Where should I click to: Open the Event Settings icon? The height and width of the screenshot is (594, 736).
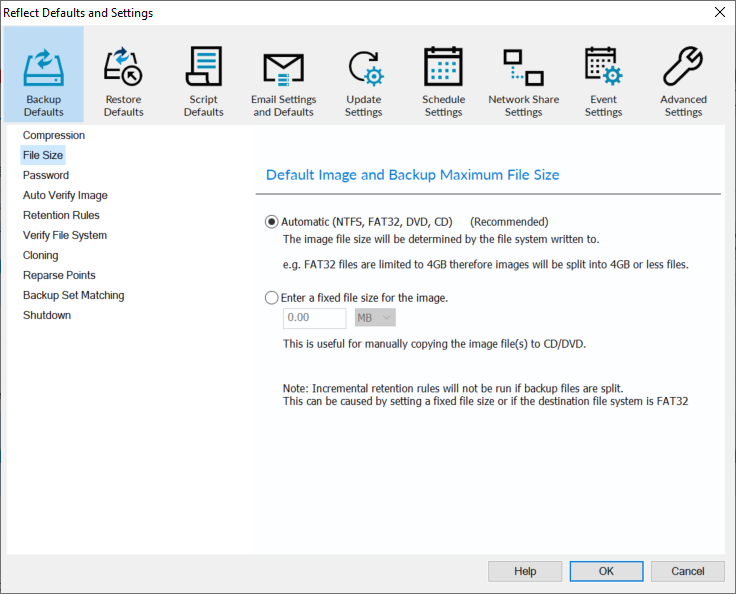[603, 68]
